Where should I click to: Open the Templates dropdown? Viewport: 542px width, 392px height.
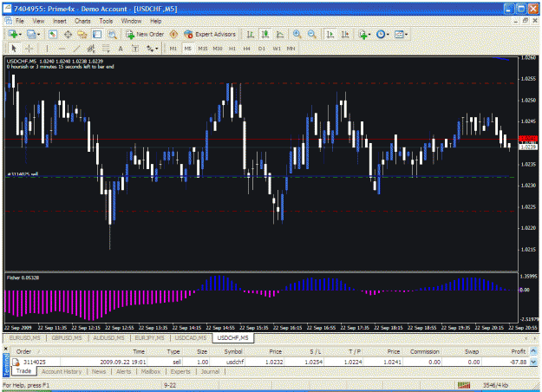tap(401, 34)
